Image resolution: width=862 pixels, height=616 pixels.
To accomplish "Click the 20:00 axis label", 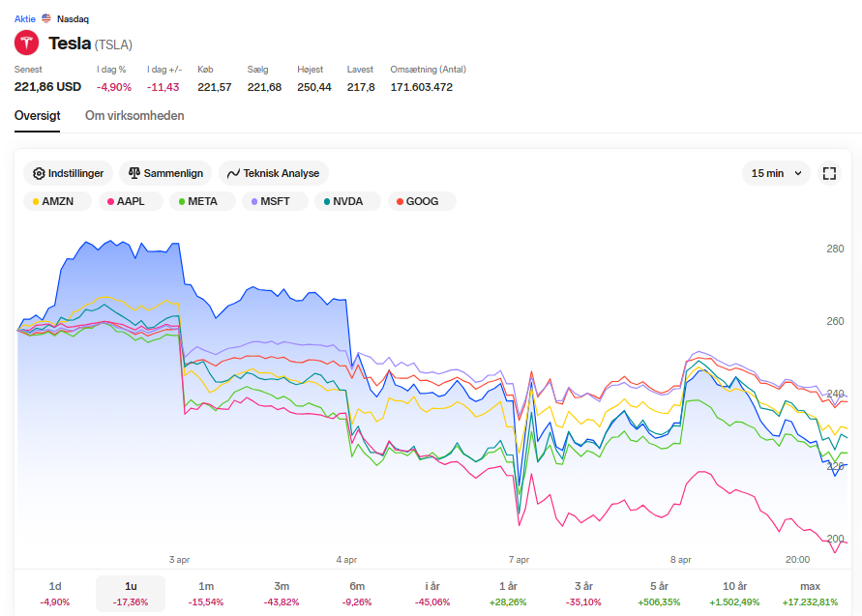I will pyautogui.click(x=798, y=559).
